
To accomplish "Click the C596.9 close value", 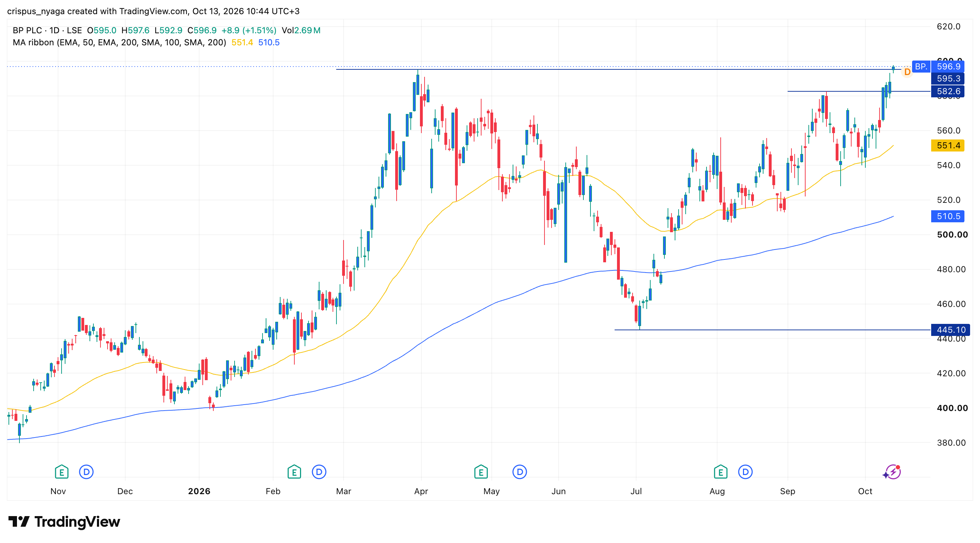I will click(202, 30).
